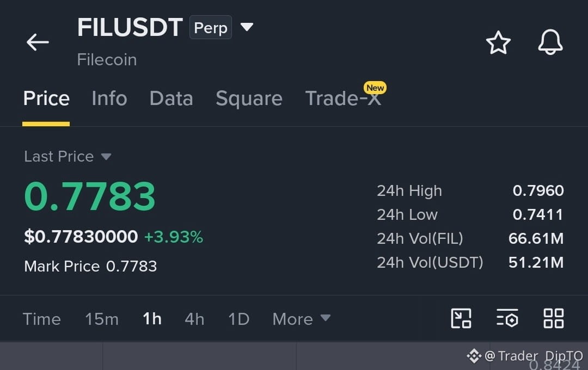Open the Trade-X tab
588x370 pixels.
tap(343, 98)
